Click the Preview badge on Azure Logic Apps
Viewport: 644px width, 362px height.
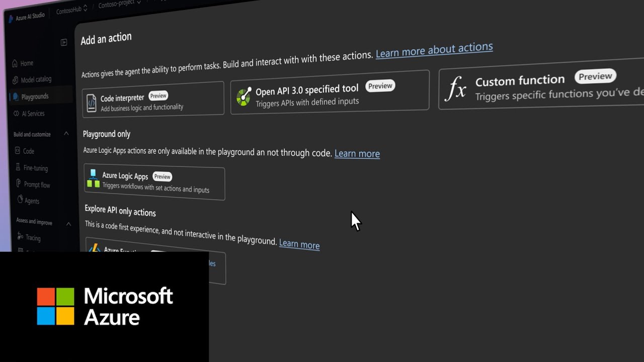162,176
